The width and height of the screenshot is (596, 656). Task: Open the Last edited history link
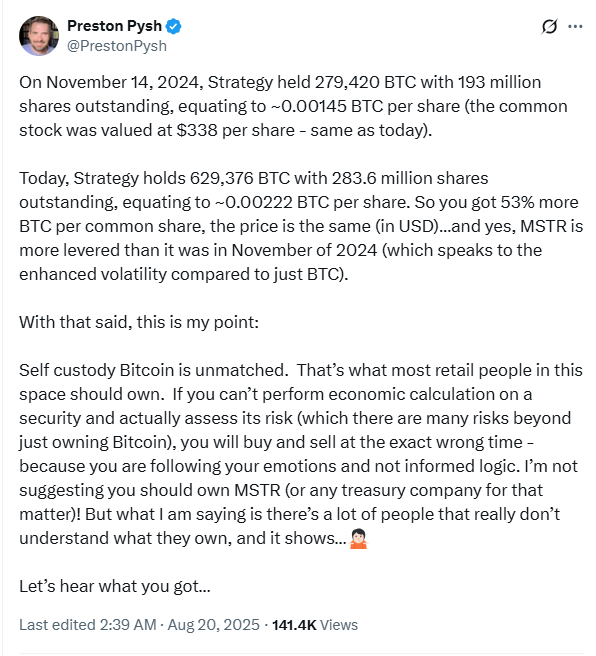coord(87,625)
